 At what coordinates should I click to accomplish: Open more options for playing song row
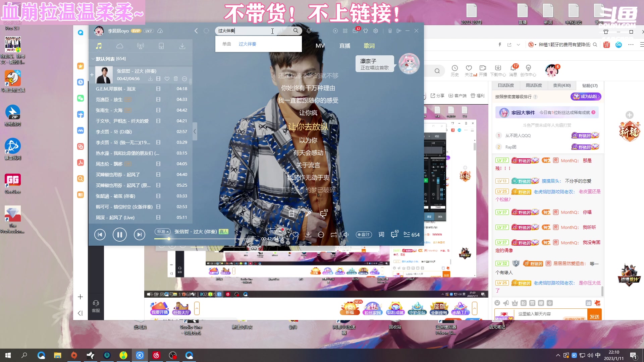184,79
